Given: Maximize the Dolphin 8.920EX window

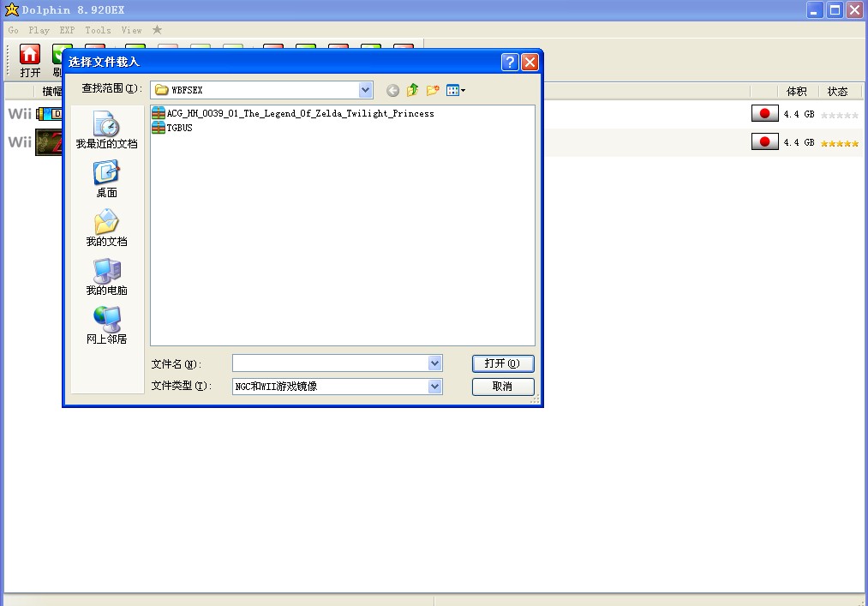Looking at the screenshot, I should click(835, 10).
